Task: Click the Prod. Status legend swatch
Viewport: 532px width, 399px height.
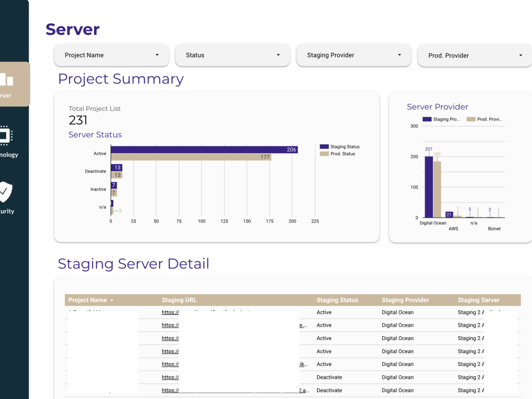Action: [324, 154]
